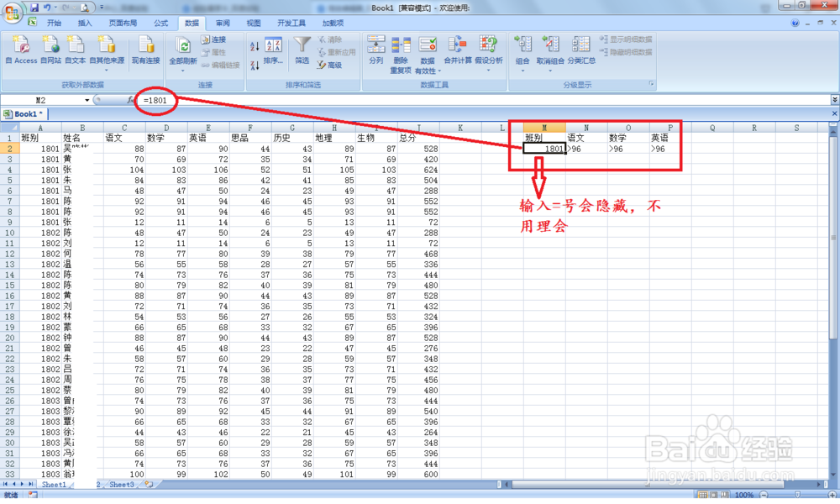
Task: Open the 审阅 ribbon tab
Action: (223, 23)
